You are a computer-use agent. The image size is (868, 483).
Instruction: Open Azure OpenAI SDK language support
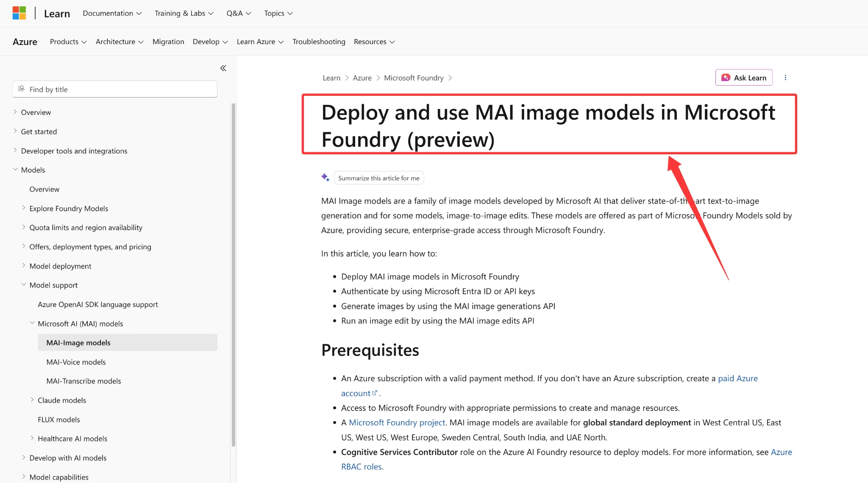[98, 304]
